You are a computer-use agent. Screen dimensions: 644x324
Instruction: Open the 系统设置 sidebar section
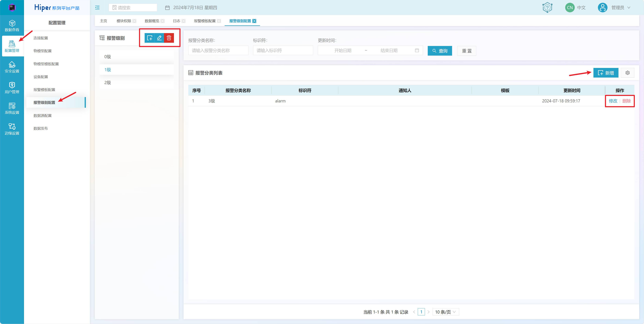point(12,108)
